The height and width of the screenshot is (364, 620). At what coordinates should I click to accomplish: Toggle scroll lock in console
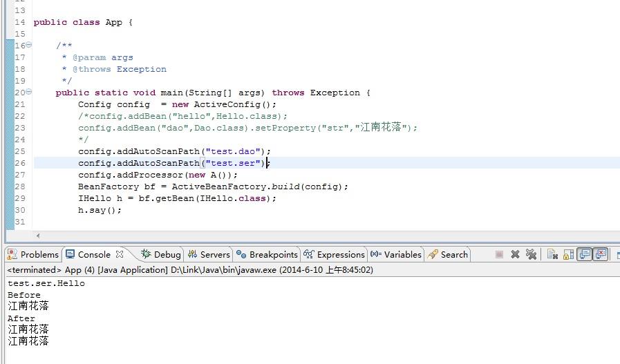(568, 254)
